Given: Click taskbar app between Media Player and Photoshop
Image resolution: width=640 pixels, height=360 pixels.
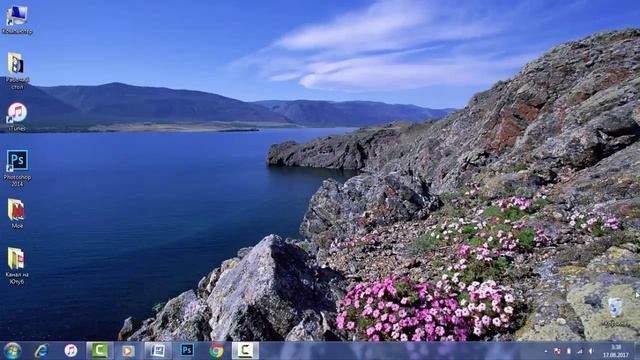Looking at the screenshot, I should [158, 351].
